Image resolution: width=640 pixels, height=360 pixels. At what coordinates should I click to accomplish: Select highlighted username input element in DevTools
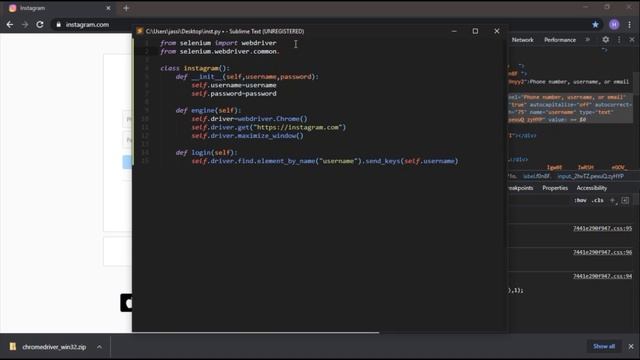click(570, 108)
